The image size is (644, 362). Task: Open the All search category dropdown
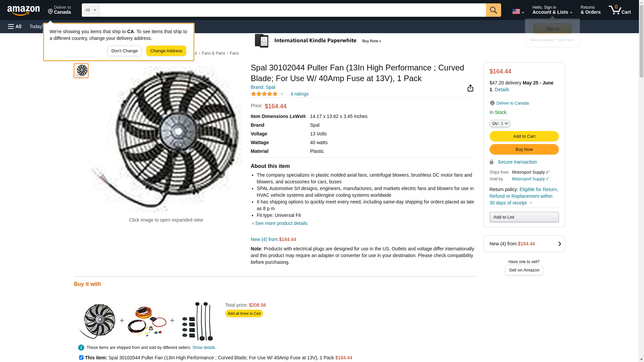(x=90, y=10)
